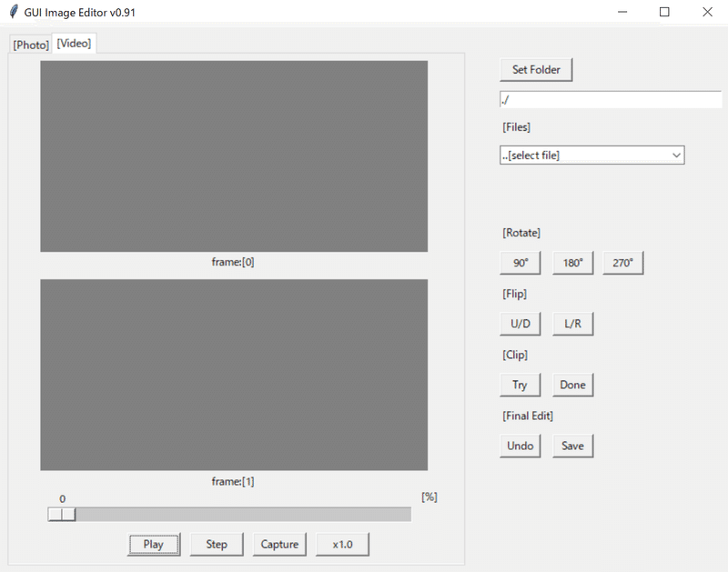Click the [Files] label
This screenshot has width=728, height=572.
(516, 127)
